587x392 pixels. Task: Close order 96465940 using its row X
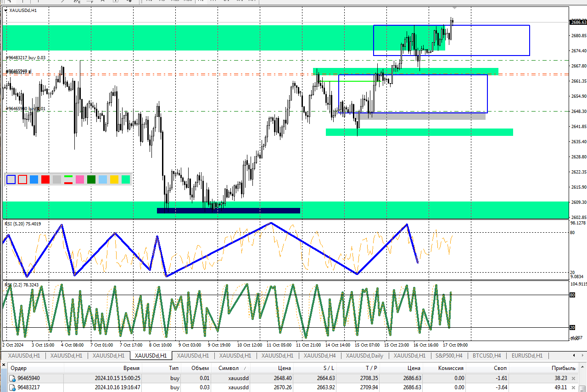(572, 378)
